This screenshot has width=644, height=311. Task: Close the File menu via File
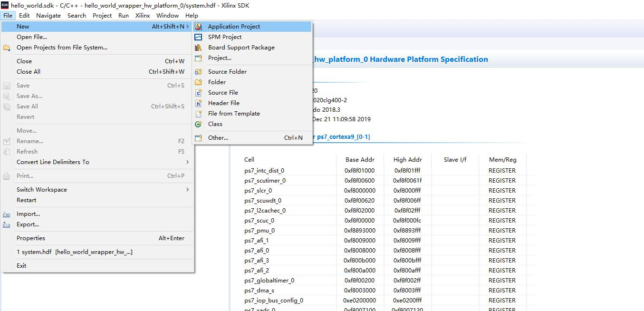point(8,15)
